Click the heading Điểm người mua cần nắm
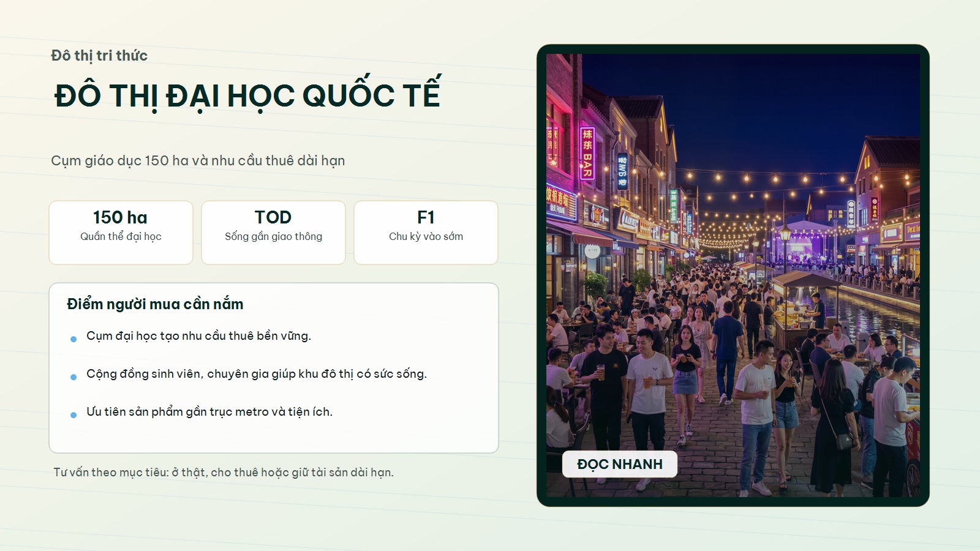The image size is (980, 551). click(155, 304)
